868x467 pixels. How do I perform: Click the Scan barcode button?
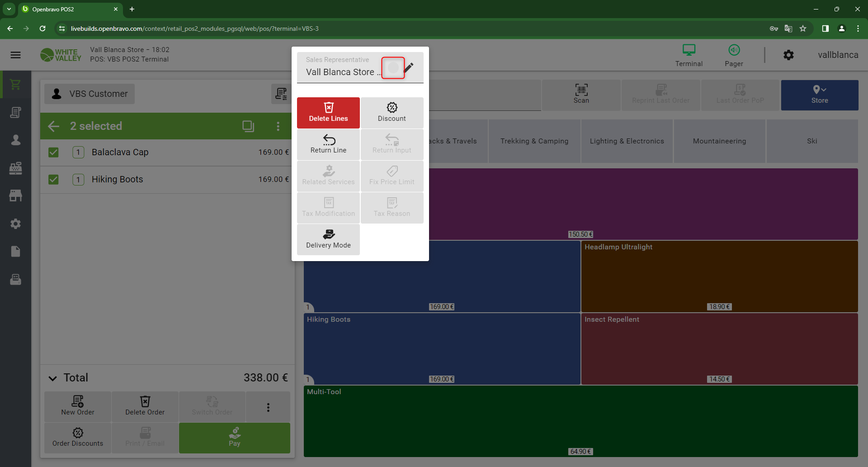581,95
